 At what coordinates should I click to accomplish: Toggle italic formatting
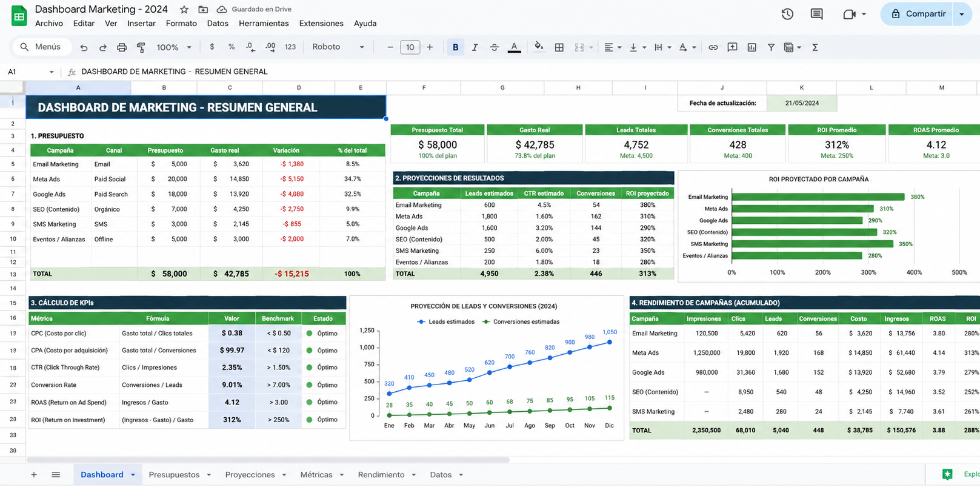(475, 47)
